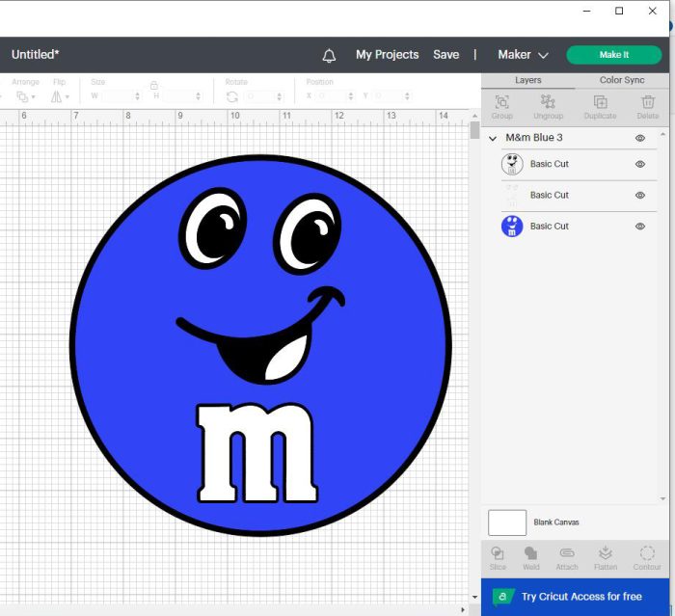This screenshot has height=616, width=675.
Task: Click the Flatten tool icon
Action: click(x=606, y=552)
